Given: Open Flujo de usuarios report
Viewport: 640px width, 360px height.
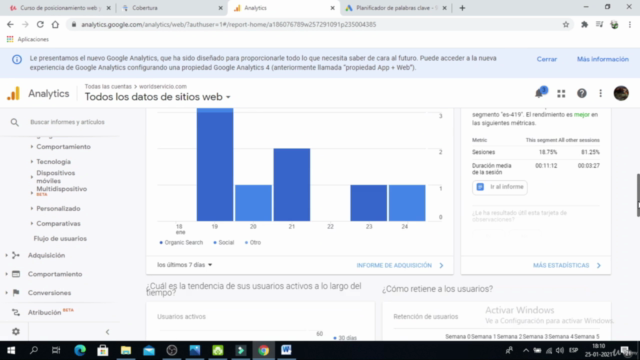Looking at the screenshot, I should pos(60,238).
